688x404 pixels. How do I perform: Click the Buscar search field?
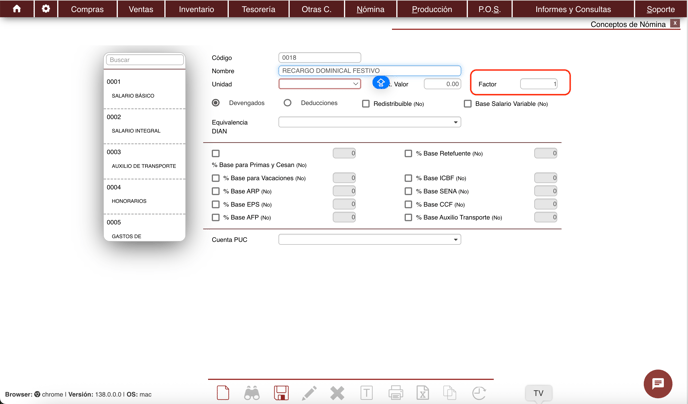[144, 60]
